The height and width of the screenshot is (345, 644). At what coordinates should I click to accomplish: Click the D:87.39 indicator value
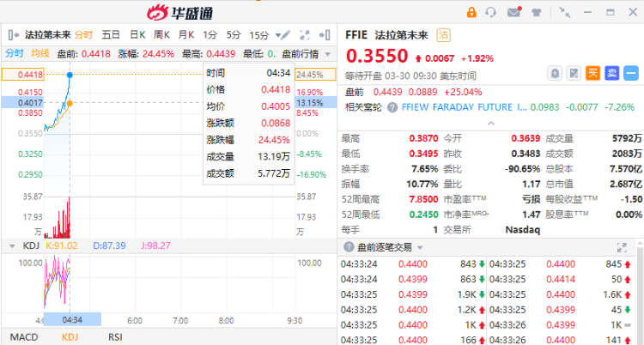click(109, 245)
